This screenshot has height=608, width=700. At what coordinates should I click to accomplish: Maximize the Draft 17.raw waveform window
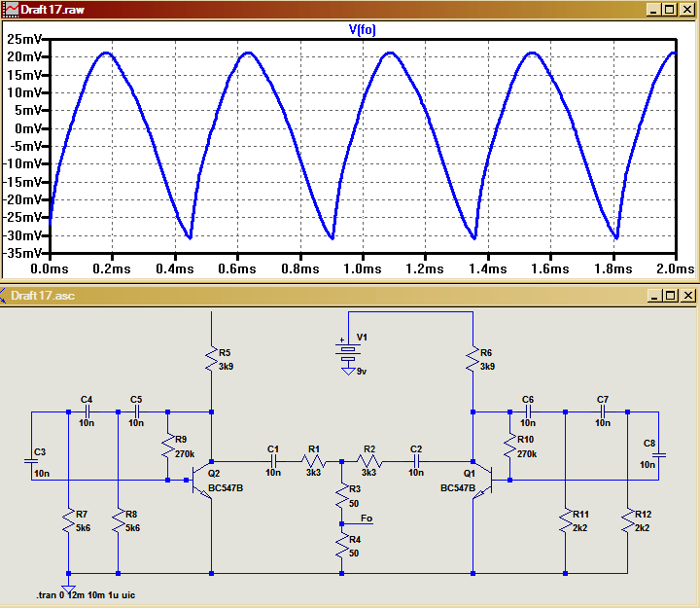tap(669, 10)
